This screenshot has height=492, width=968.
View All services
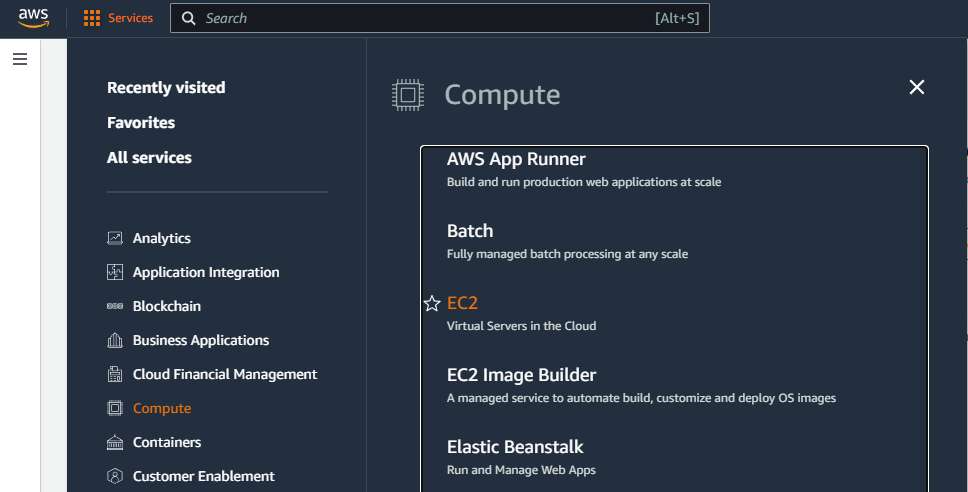[x=149, y=157]
